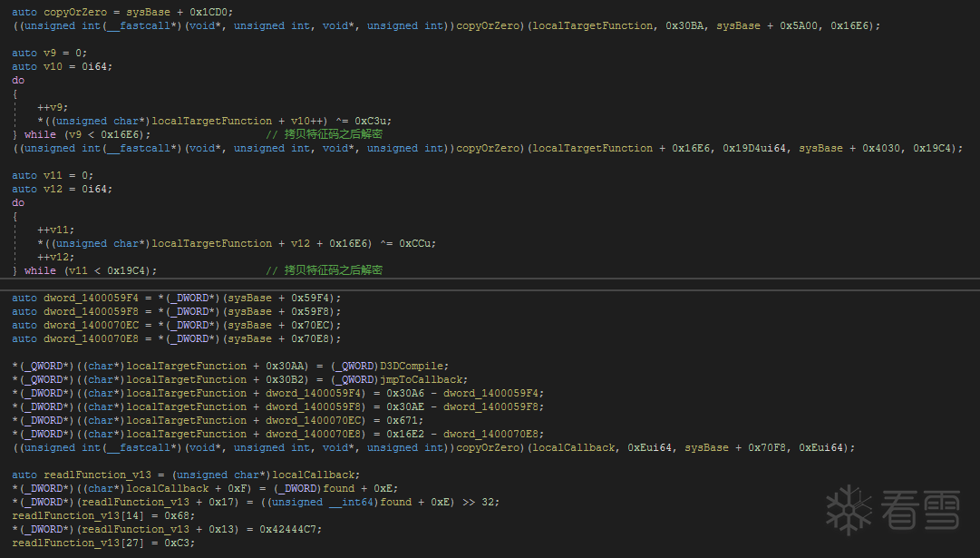The image size is (980, 558).
Task: Click the "++v9;" statement
Action: [x=53, y=107]
